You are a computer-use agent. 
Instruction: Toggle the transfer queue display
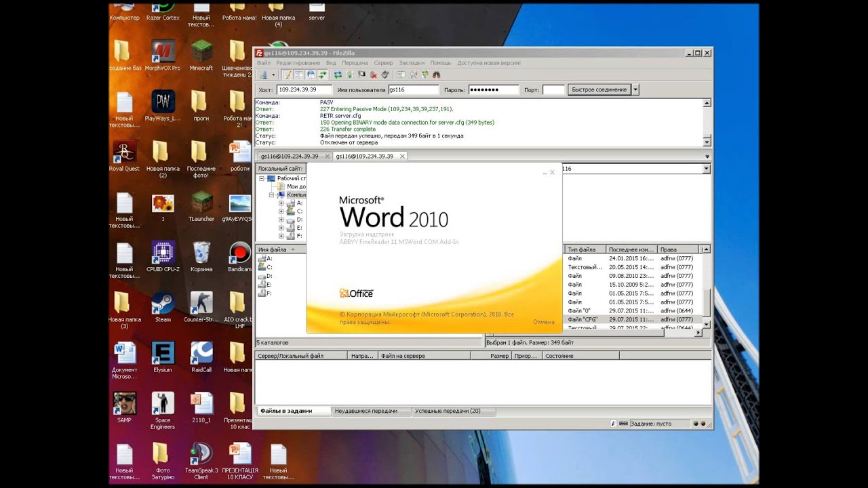[322, 75]
